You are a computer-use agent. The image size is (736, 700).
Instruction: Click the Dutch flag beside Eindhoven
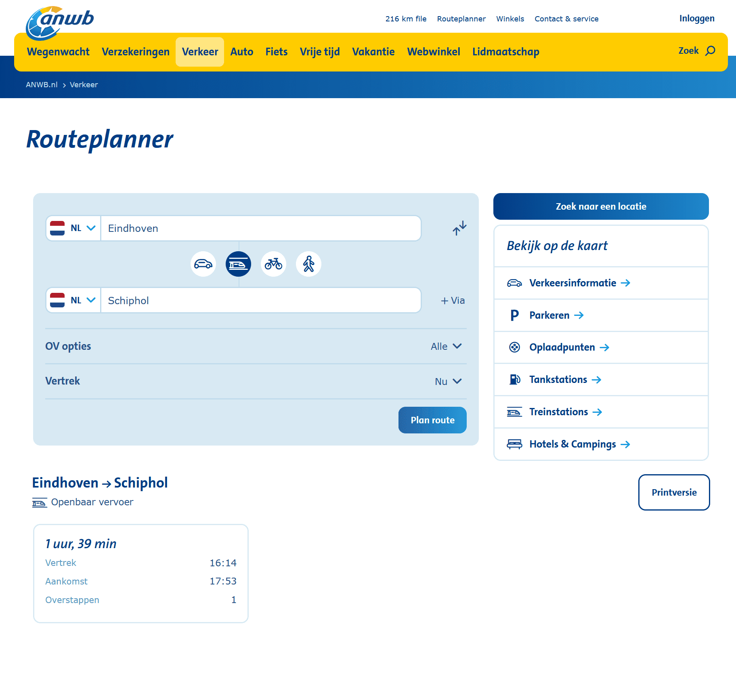coord(57,228)
